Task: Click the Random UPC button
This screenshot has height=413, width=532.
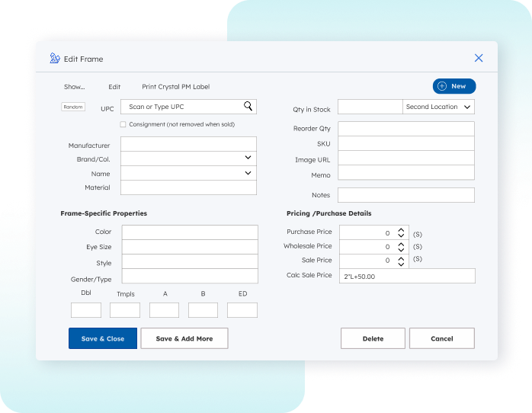Action: tap(73, 107)
